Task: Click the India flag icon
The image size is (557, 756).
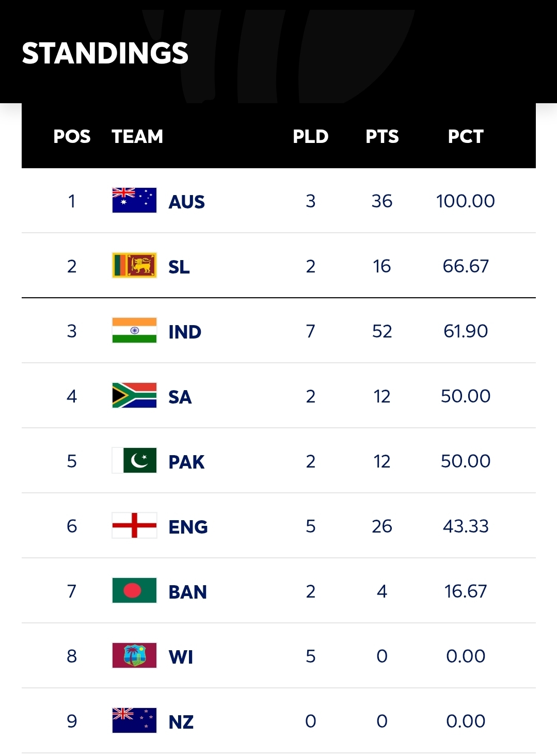Action: click(134, 330)
